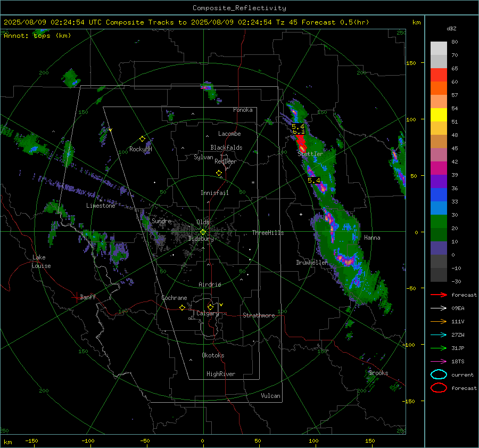479x448 pixels.
Task: Click the yellow diamond marker at Didsbury radar center
Action: click(203, 232)
